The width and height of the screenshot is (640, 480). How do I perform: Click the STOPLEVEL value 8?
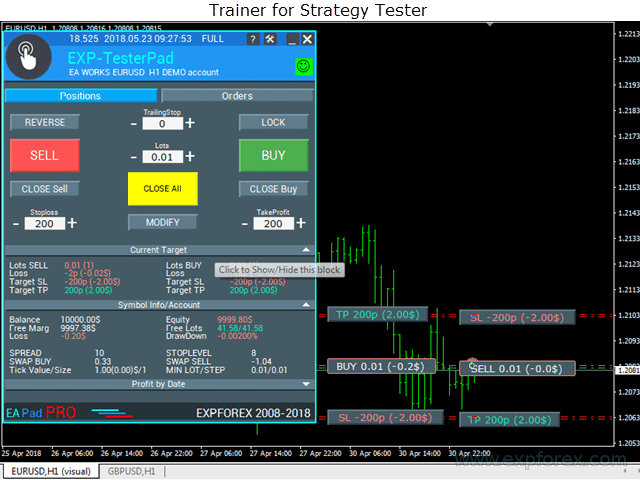tap(254, 353)
